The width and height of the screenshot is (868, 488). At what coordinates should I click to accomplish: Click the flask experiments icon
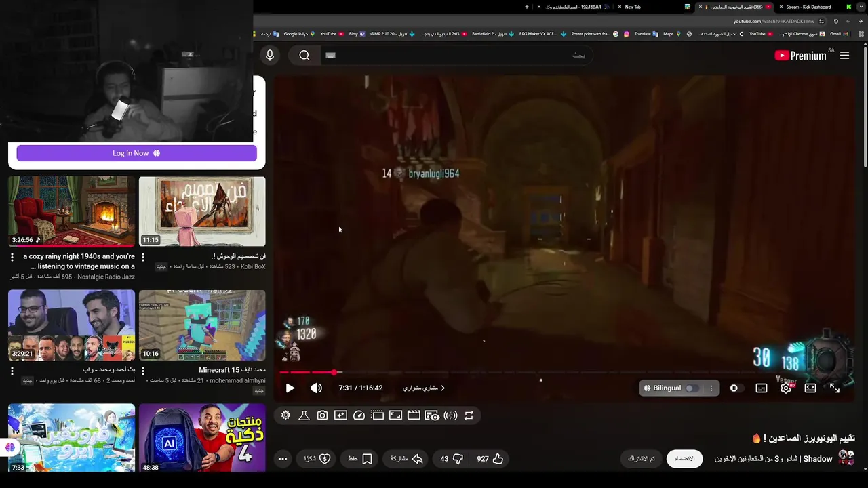click(x=304, y=415)
